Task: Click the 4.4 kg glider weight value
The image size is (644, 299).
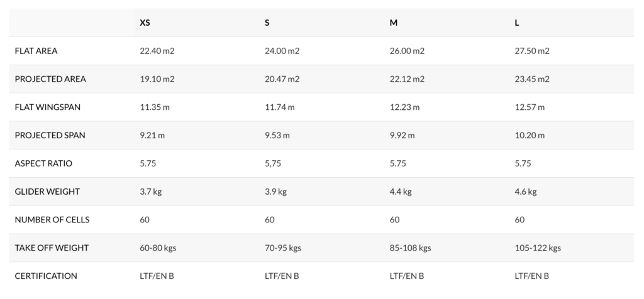Action: point(401,192)
